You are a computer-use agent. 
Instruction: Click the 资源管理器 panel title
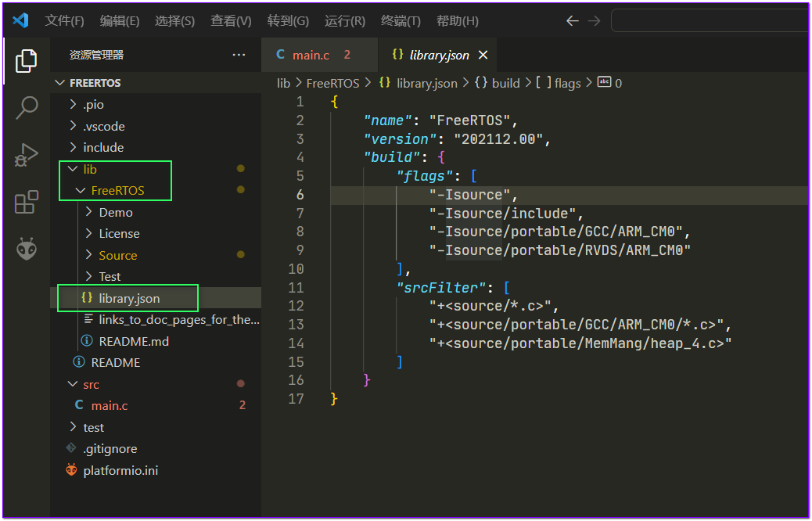pyautogui.click(x=96, y=55)
